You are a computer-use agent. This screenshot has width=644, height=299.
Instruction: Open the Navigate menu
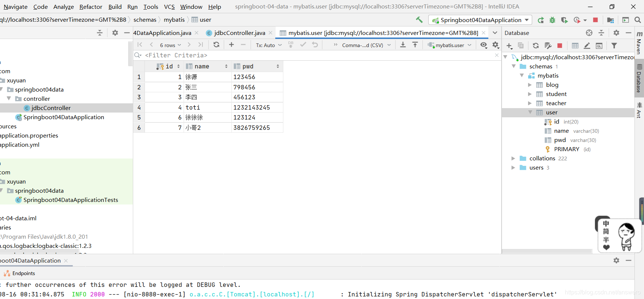[x=15, y=7]
